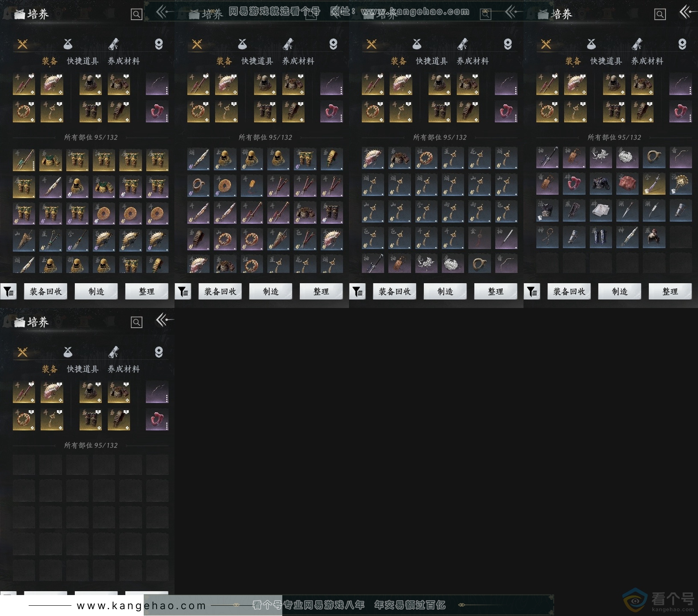Click the search magnifier in the fourth panel
This screenshot has width=698, height=616.
660,15
